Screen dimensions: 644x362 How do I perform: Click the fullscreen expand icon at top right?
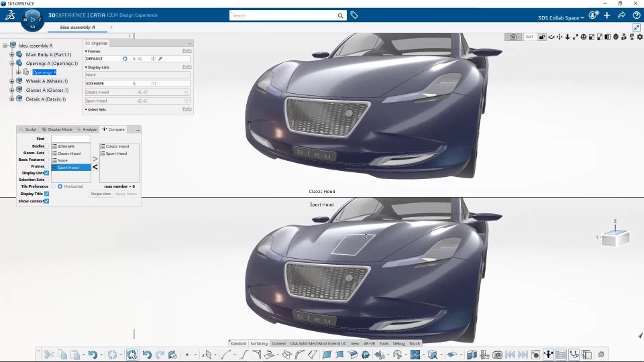637,27
